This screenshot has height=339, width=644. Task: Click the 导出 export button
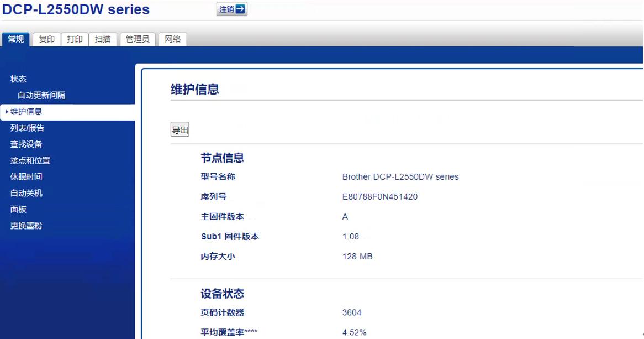(179, 129)
